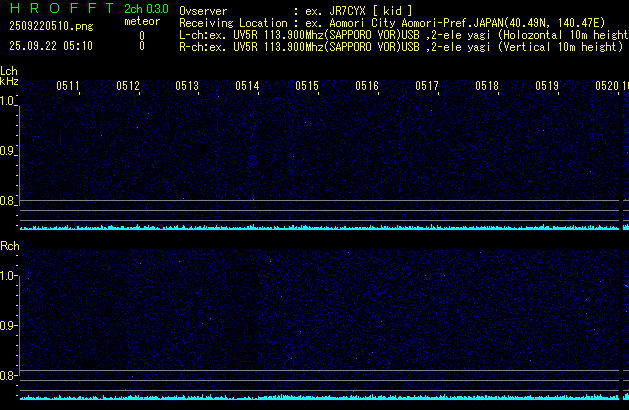Select the Lch 1.0 kHz axis label
Image resolution: width=629 pixels, height=410 pixels.
point(9,101)
